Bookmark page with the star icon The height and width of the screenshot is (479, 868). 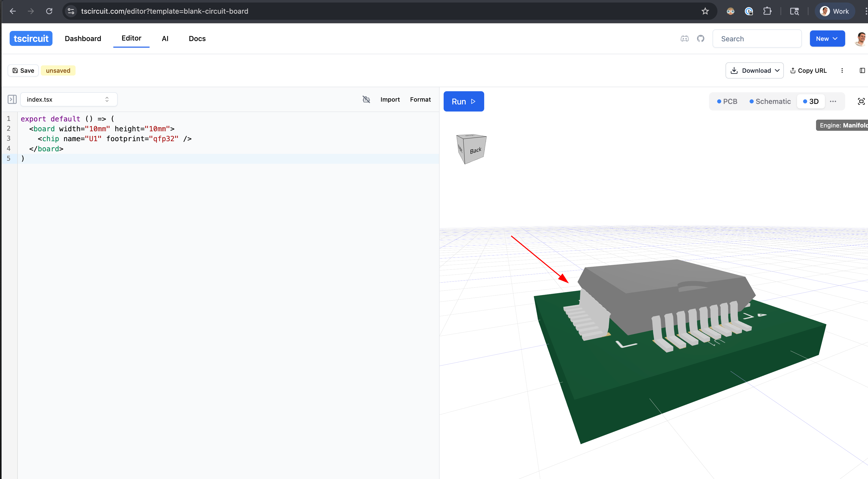pyautogui.click(x=705, y=11)
